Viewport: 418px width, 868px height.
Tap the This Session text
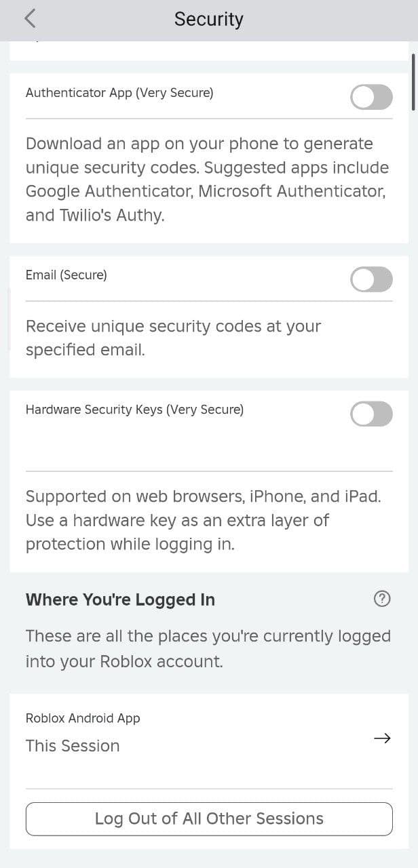pyautogui.click(x=73, y=746)
